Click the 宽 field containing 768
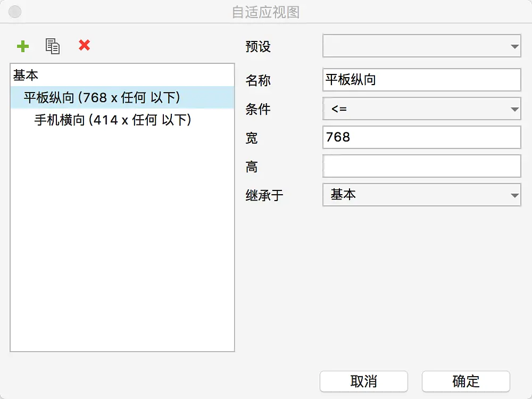The width and height of the screenshot is (532, 399). (421, 137)
